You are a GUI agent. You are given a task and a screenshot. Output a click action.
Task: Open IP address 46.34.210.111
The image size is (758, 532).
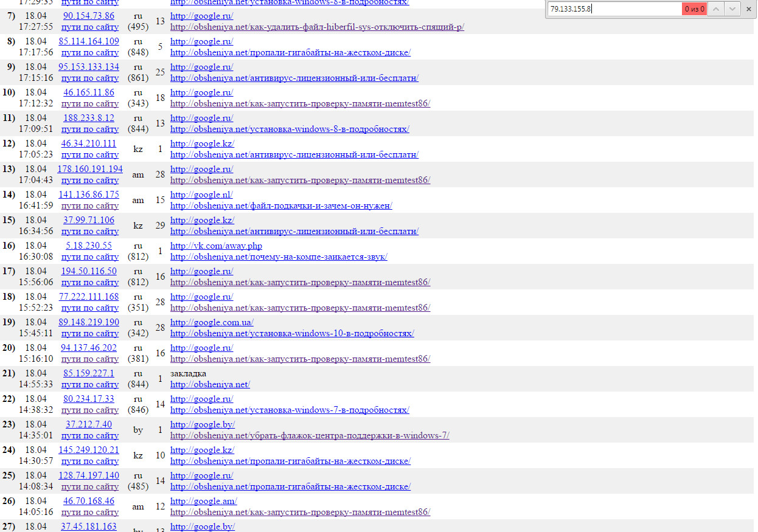[x=89, y=143]
